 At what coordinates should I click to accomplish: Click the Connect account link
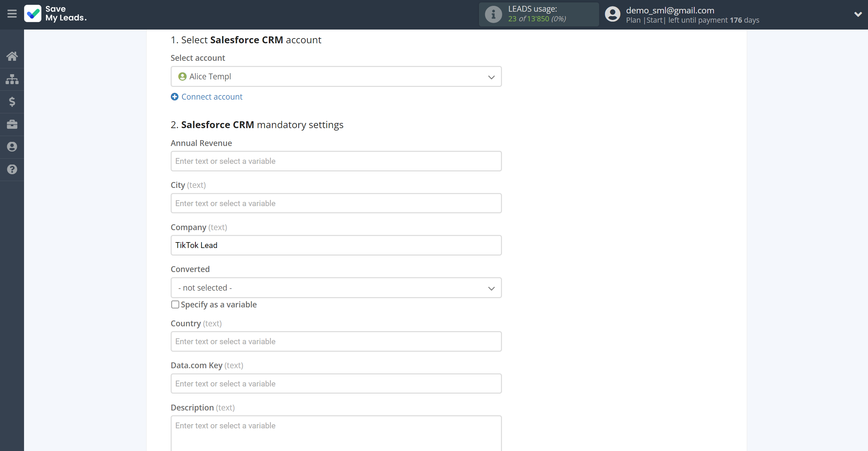pos(212,97)
